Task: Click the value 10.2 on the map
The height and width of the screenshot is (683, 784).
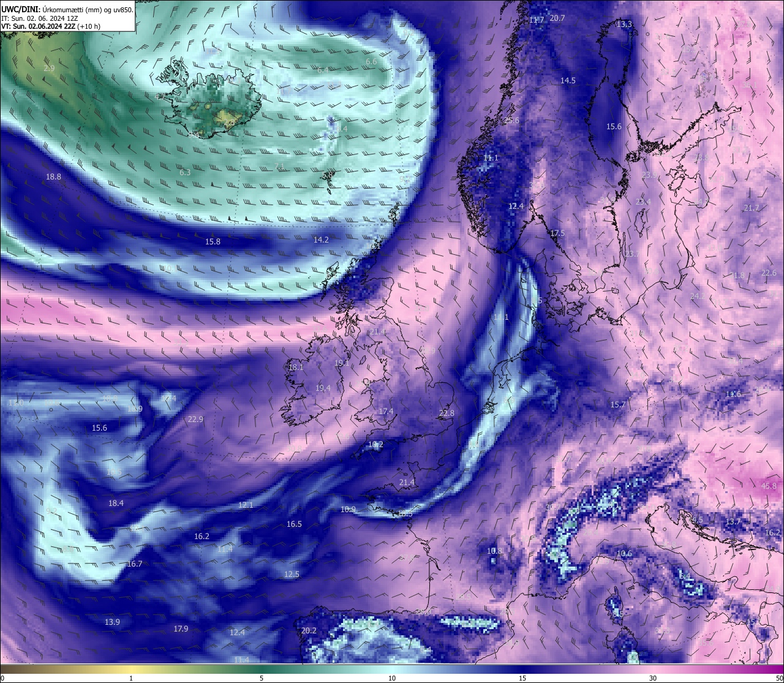Action: (x=375, y=445)
